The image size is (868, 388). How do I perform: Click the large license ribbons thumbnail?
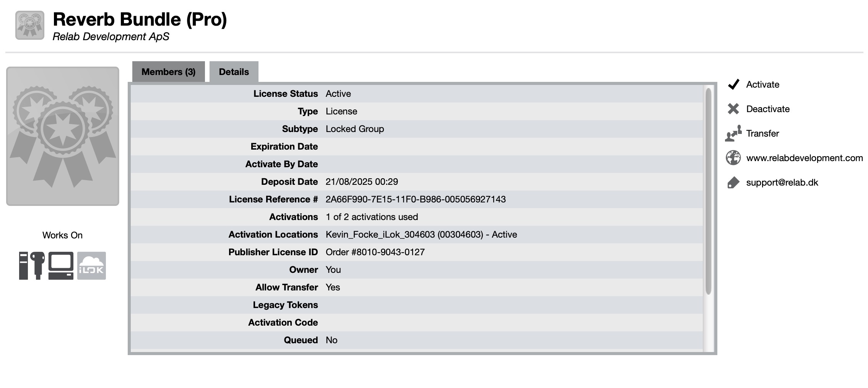pos(63,136)
